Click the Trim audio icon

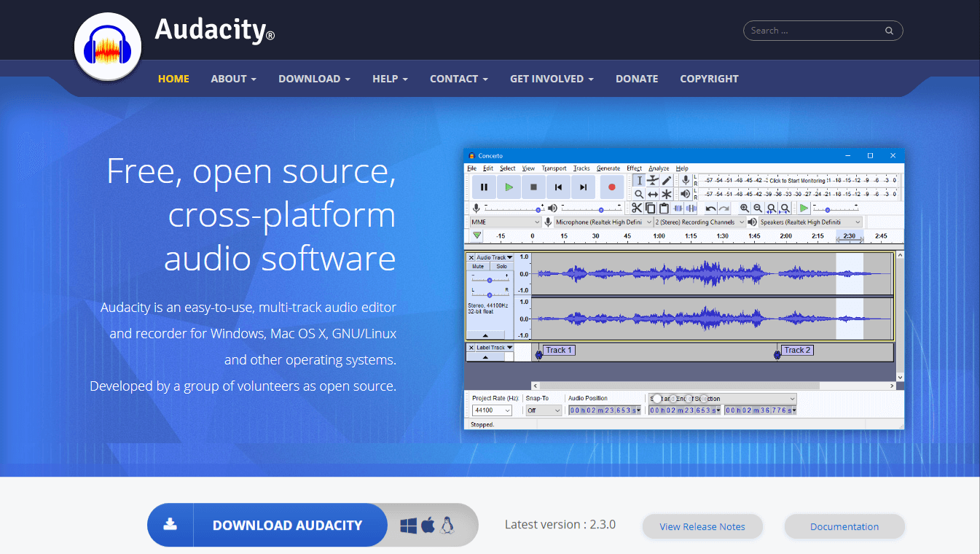(678, 208)
